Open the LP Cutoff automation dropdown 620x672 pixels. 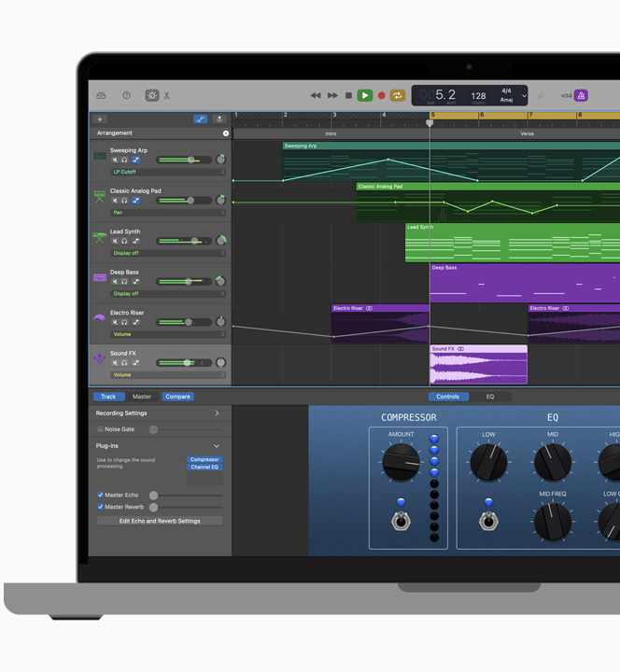(167, 172)
